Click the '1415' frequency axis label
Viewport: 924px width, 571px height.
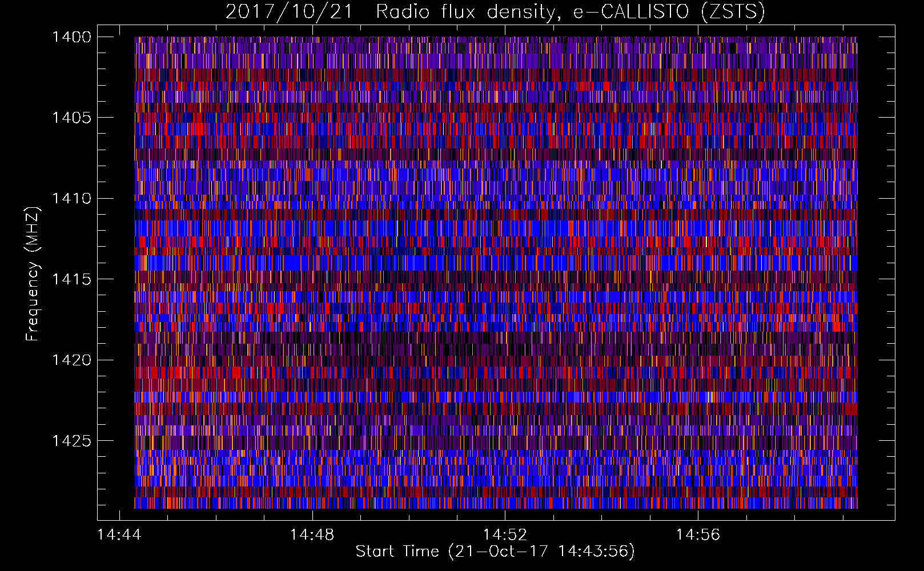pyautogui.click(x=71, y=279)
